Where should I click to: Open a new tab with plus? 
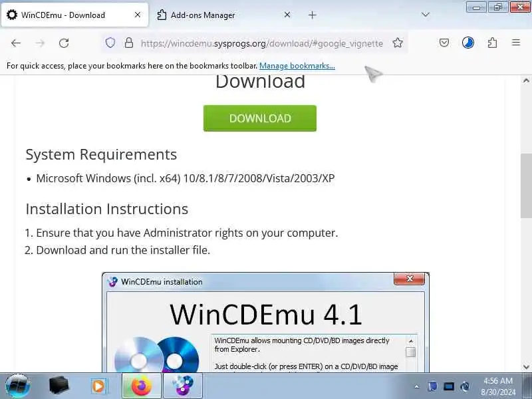(312, 15)
